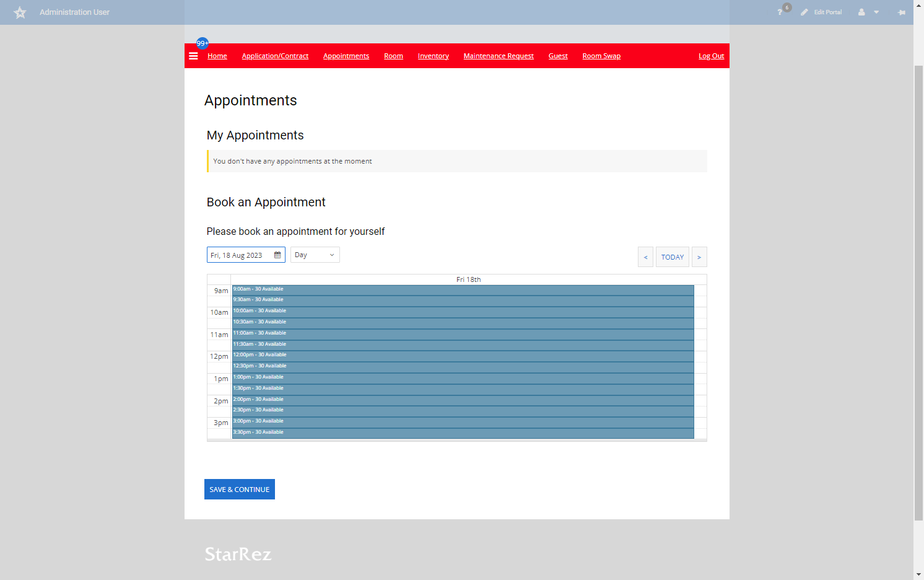The image size is (924, 580).
Task: Open the Room menu item
Action: pyautogui.click(x=393, y=56)
